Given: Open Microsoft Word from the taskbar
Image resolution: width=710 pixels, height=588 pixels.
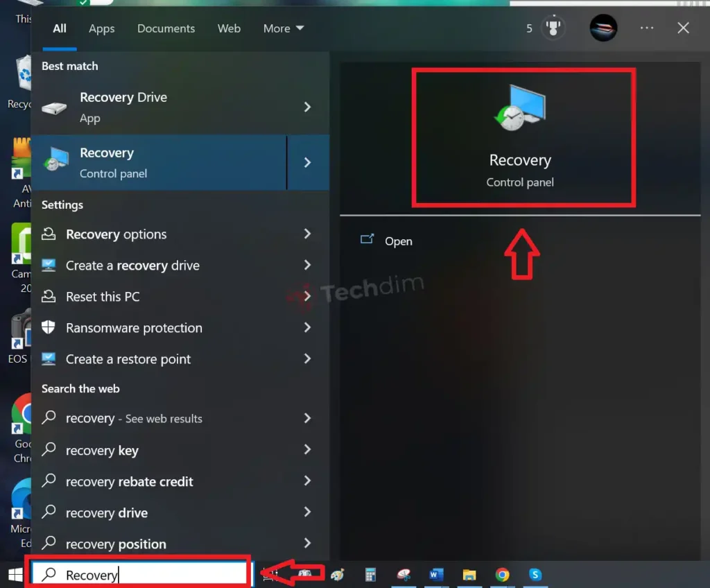Looking at the screenshot, I should pos(436,574).
